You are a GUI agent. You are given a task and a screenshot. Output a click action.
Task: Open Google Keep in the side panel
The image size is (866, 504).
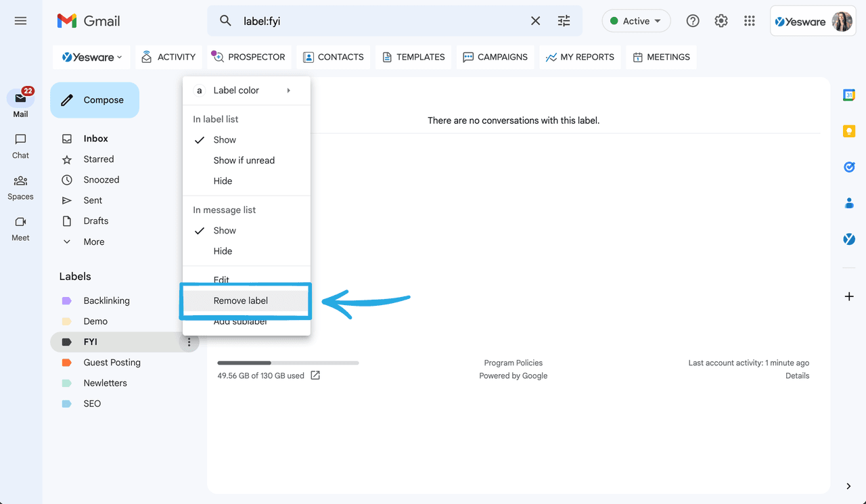tap(848, 131)
